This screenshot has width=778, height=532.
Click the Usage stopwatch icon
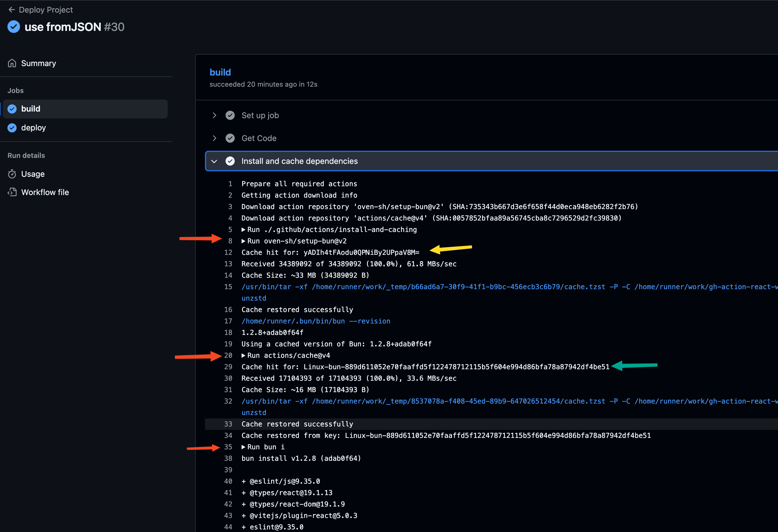[12, 174]
